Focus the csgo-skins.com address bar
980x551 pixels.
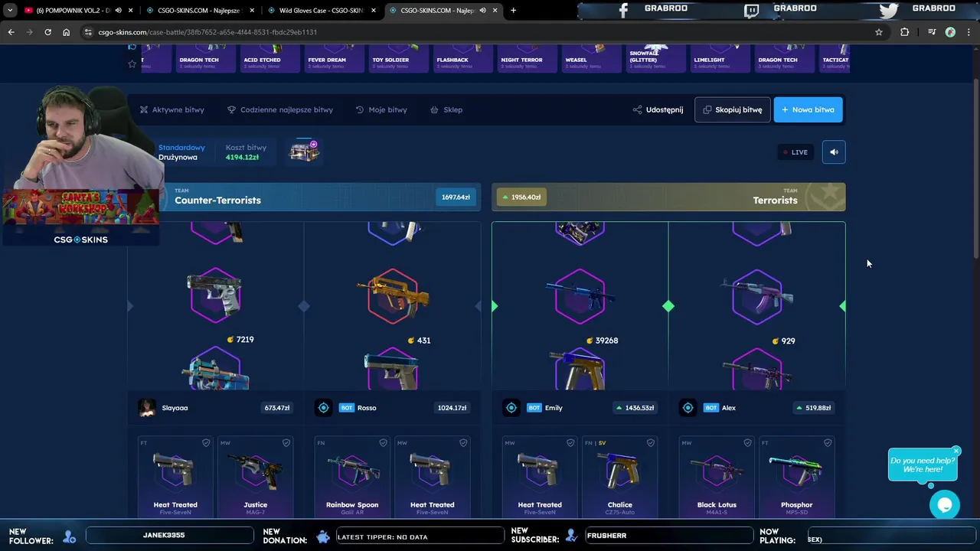tap(482, 32)
